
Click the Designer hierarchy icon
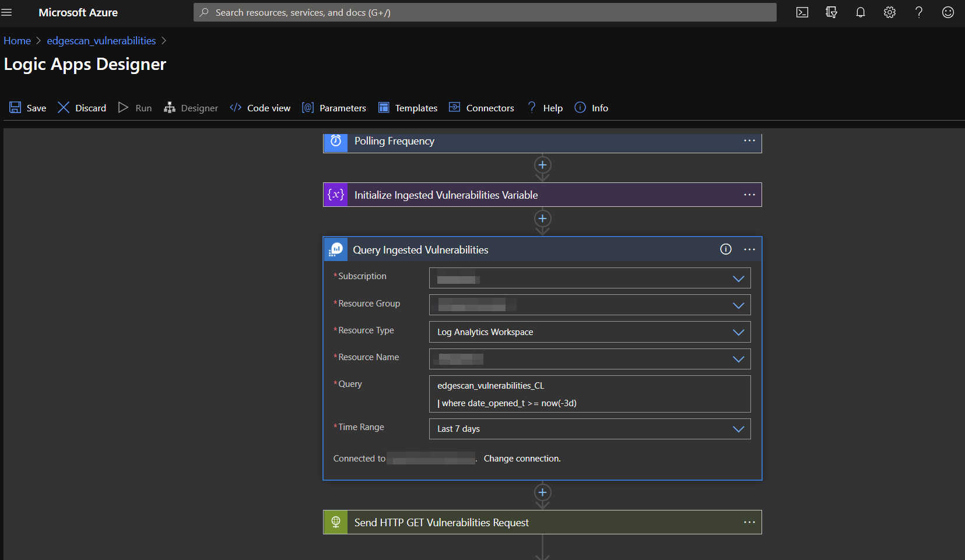coord(170,107)
